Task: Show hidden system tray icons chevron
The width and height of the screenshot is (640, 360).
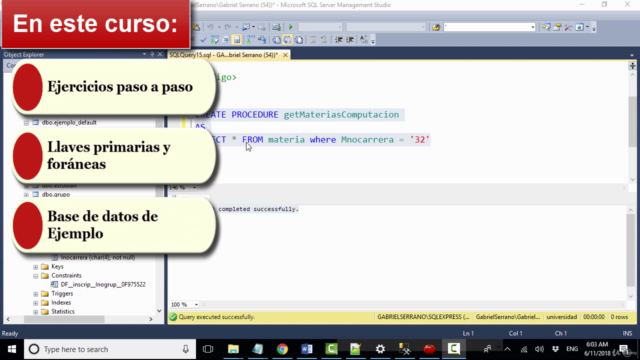Action: pos(507,349)
